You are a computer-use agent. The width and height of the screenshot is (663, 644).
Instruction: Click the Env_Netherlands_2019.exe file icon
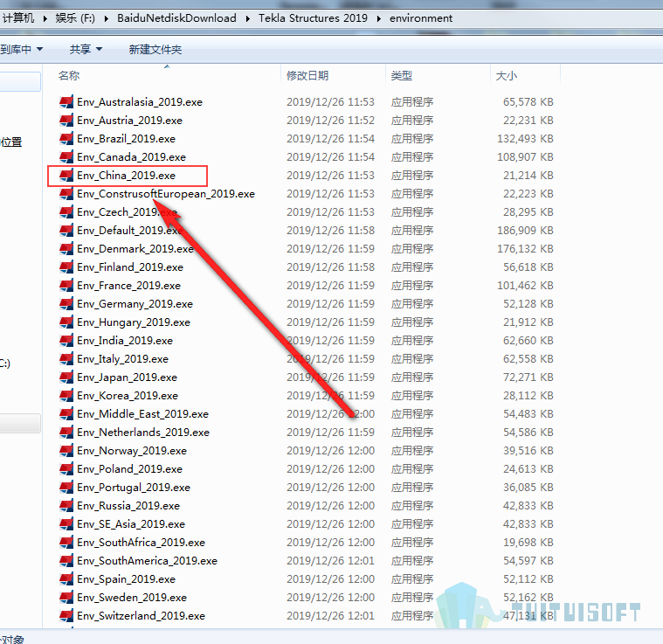66,433
